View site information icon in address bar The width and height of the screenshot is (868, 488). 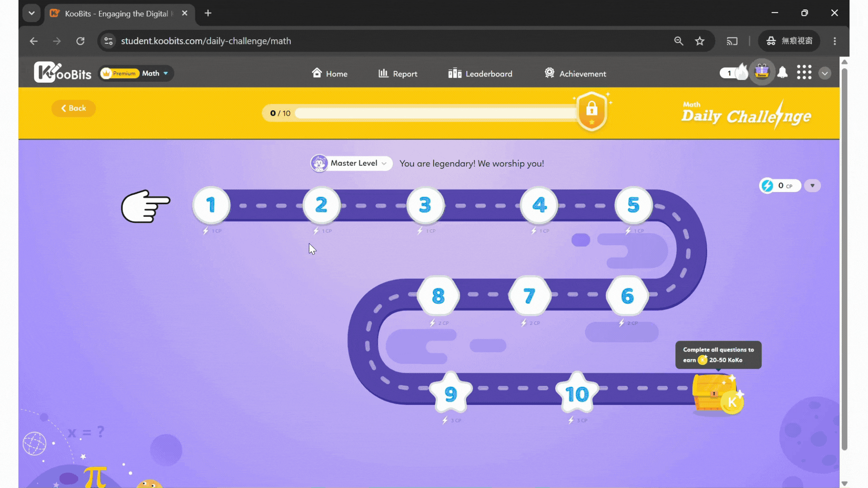click(x=108, y=41)
